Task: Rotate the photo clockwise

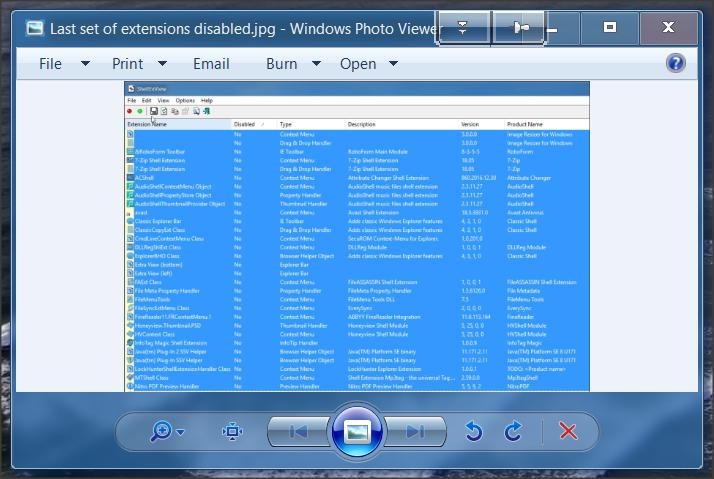Action: (513, 431)
